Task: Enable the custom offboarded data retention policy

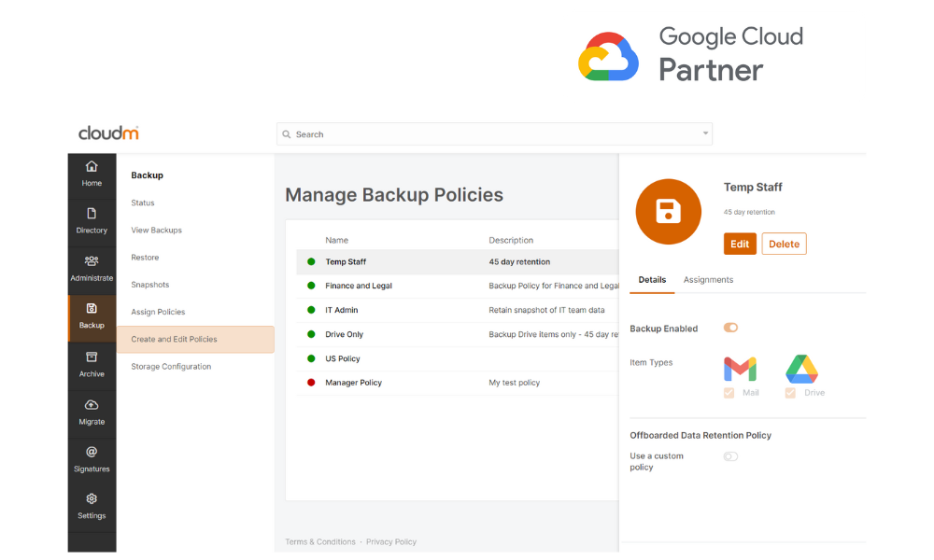Action: point(729,456)
